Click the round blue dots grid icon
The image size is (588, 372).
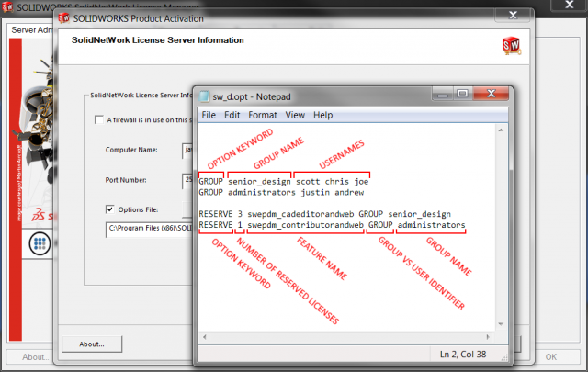pos(40,243)
